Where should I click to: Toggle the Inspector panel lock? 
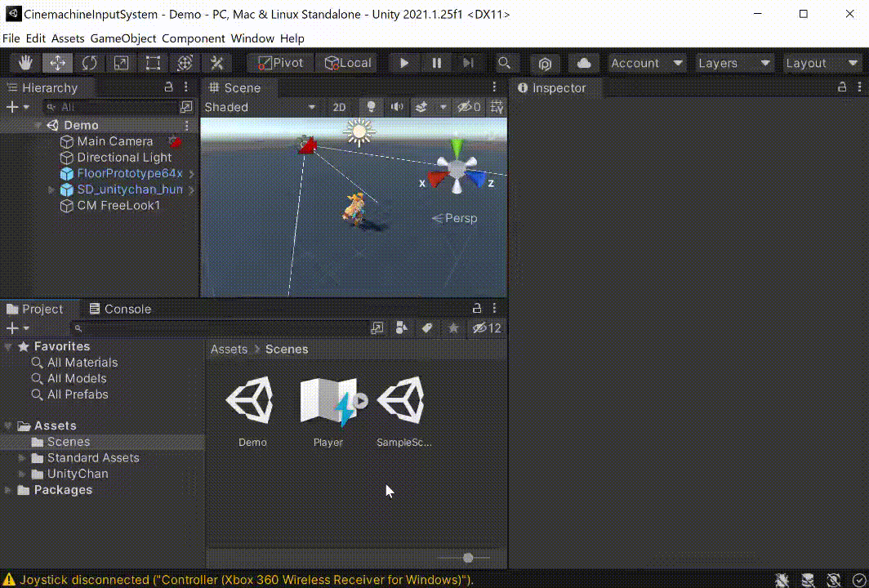pyautogui.click(x=842, y=87)
